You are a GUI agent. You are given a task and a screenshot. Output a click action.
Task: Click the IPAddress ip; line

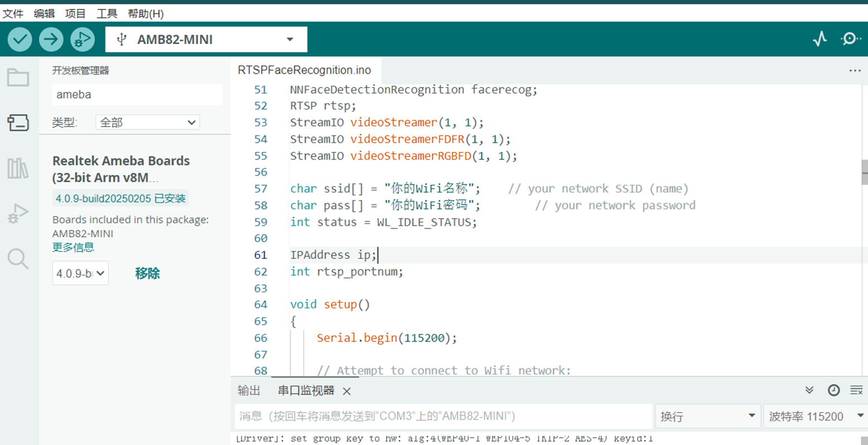coord(334,255)
